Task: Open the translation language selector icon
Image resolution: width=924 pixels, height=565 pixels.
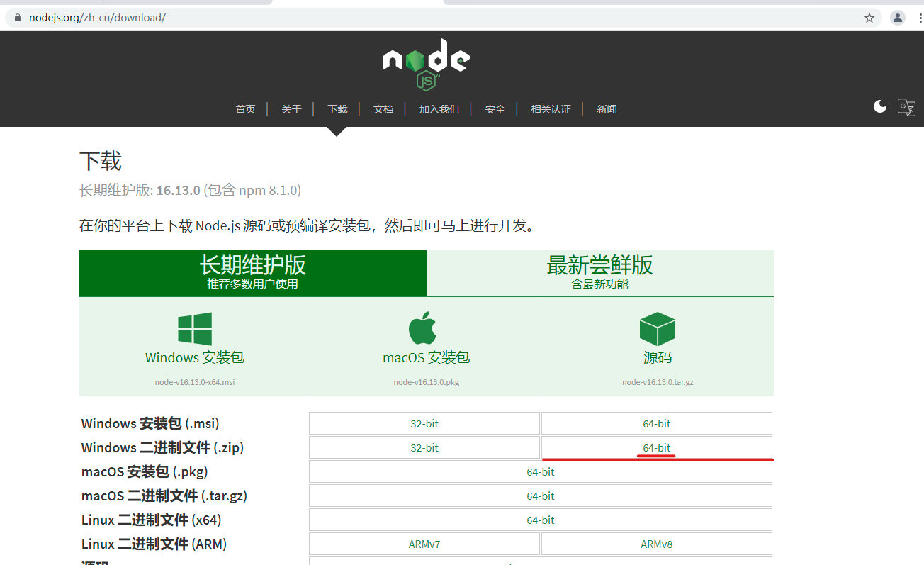Action: point(907,106)
